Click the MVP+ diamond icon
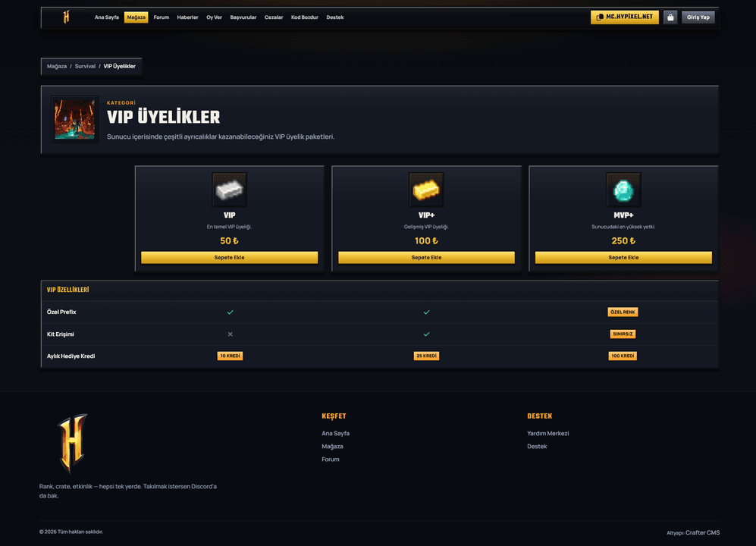This screenshot has height=546, width=756. (x=623, y=190)
